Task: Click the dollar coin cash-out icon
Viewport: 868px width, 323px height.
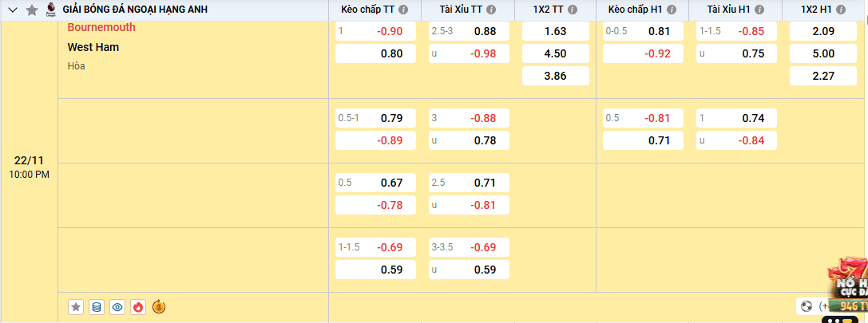Action: (x=159, y=306)
